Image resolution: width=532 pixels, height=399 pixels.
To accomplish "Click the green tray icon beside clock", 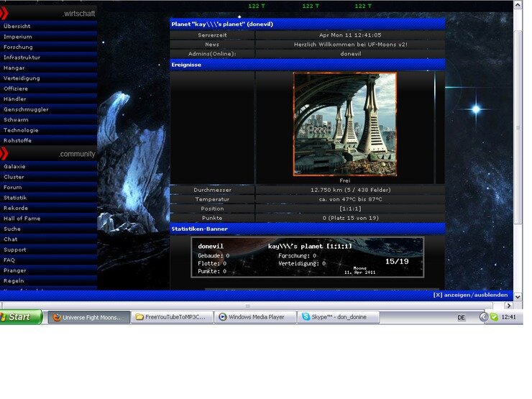I will point(494,317).
